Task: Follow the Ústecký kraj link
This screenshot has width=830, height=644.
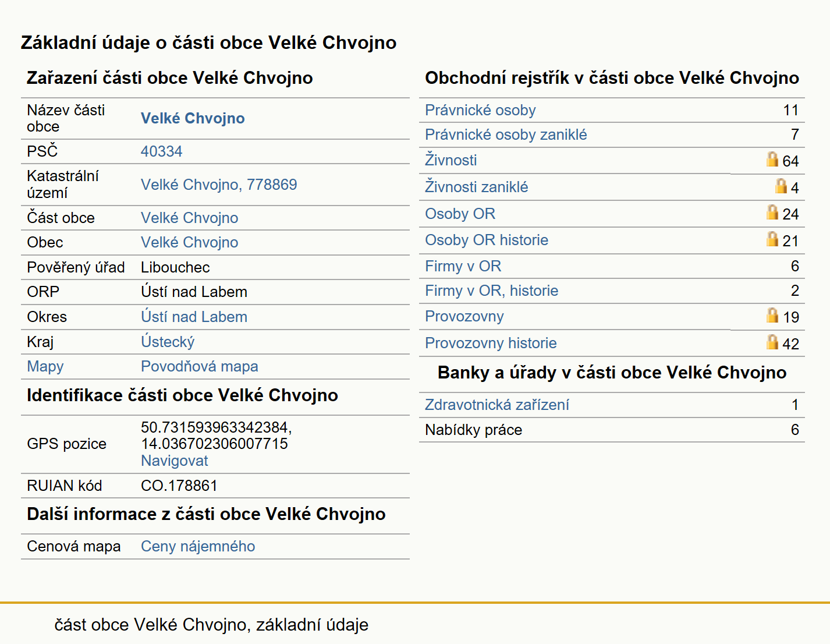Action: [168, 342]
